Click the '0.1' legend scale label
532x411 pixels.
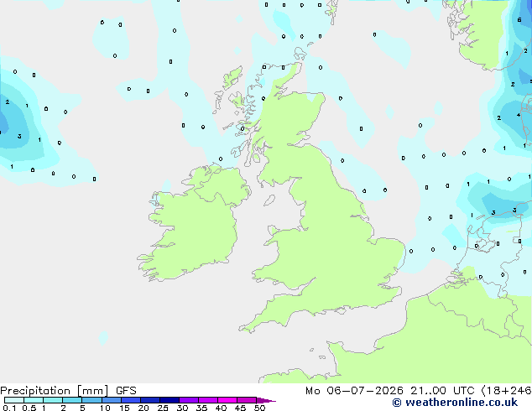pos(8,408)
